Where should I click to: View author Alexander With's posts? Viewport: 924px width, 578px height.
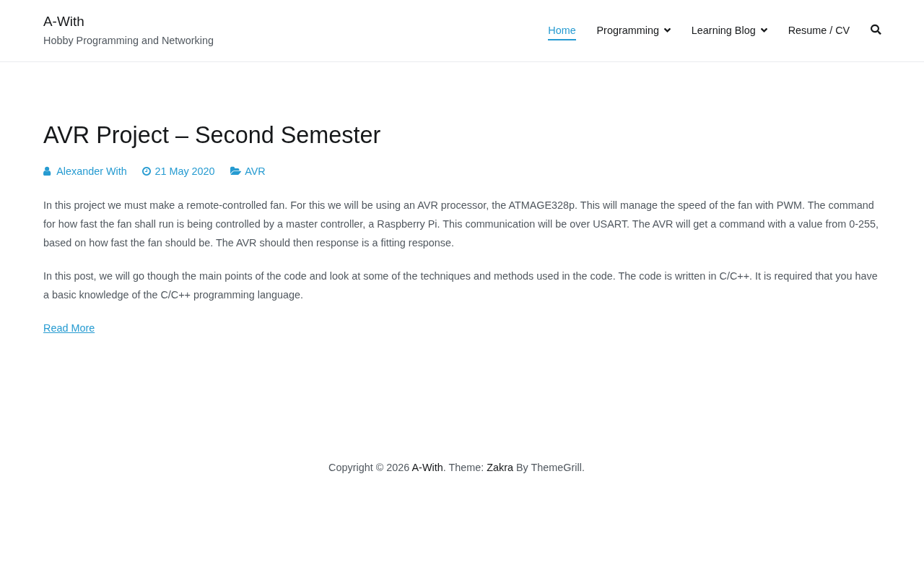tap(92, 171)
